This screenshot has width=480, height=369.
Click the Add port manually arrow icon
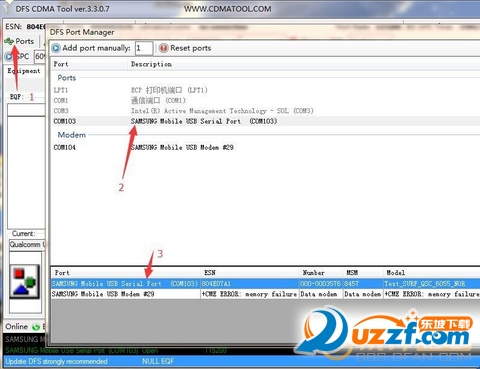[x=56, y=48]
